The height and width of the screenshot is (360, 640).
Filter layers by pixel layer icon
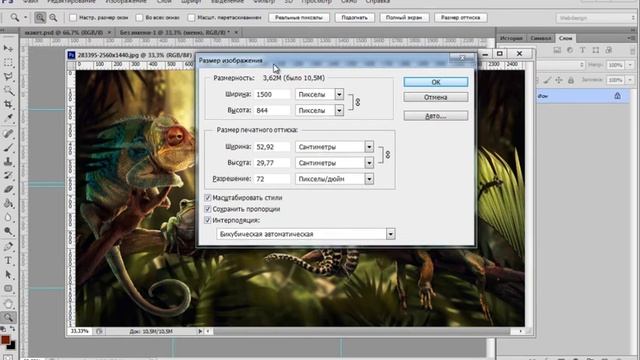[x=557, y=50]
